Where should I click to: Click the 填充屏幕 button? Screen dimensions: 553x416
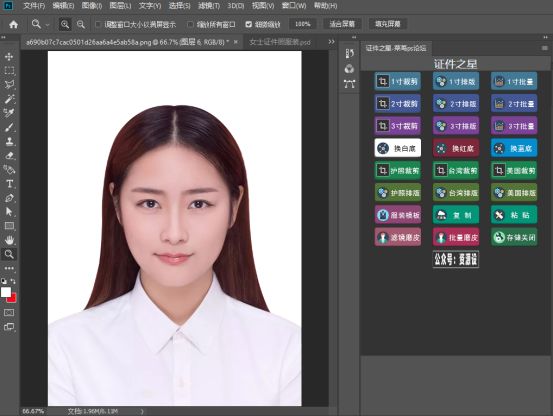tap(388, 24)
